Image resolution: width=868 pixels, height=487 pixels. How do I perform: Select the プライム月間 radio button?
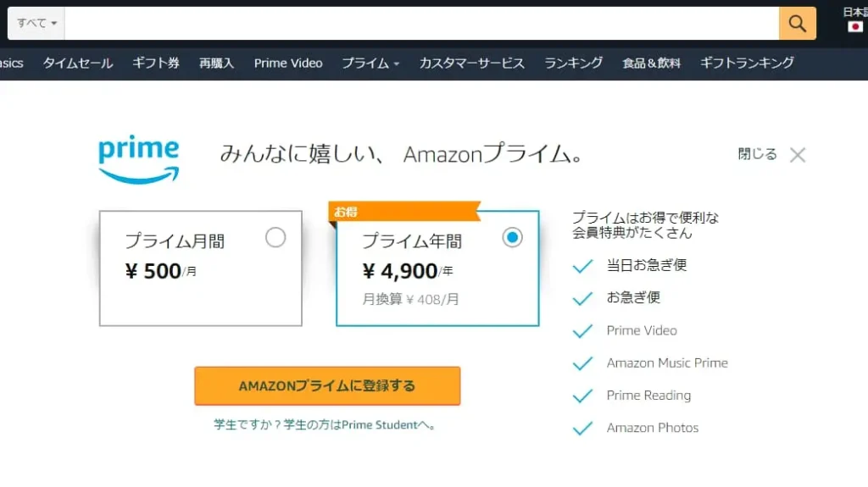pos(275,237)
